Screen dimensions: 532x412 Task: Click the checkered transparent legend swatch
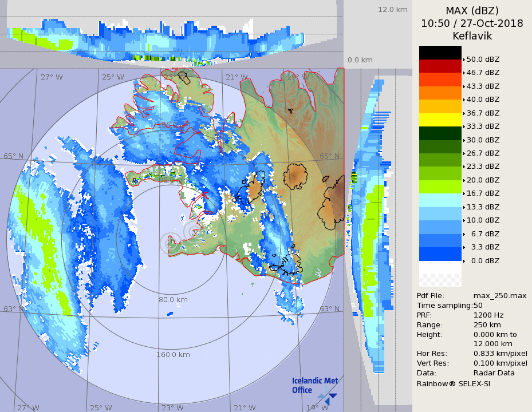pyautogui.click(x=440, y=280)
